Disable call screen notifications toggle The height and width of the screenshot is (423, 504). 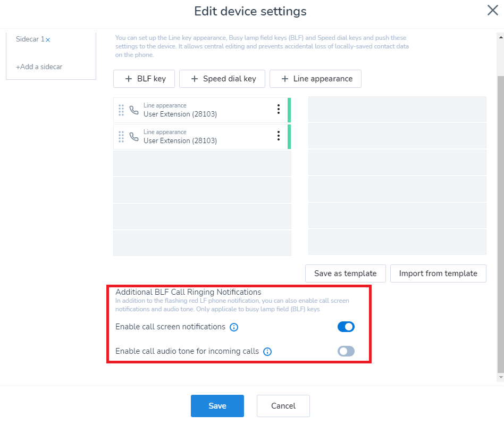346,327
